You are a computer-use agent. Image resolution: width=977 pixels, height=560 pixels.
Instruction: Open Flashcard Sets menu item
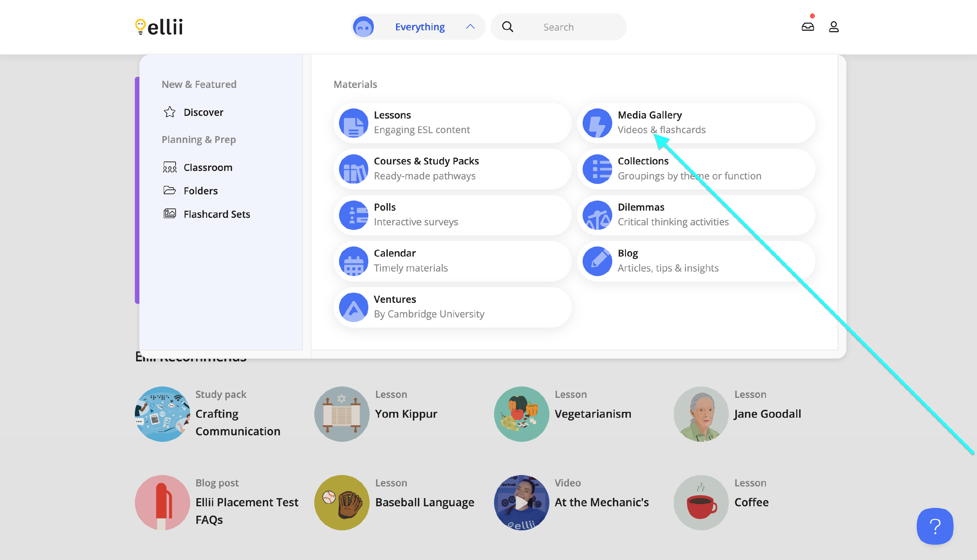[217, 214]
